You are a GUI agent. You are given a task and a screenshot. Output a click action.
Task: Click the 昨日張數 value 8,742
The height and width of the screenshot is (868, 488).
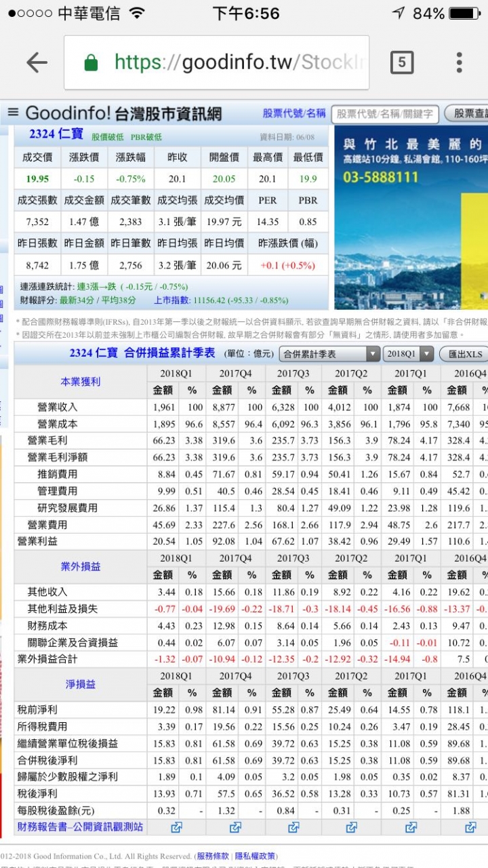(x=37, y=265)
